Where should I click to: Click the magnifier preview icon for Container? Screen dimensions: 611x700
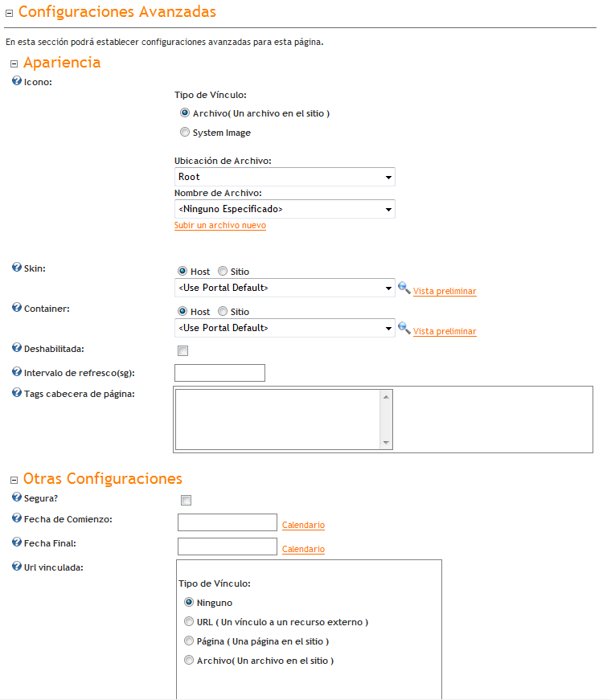[x=404, y=329]
